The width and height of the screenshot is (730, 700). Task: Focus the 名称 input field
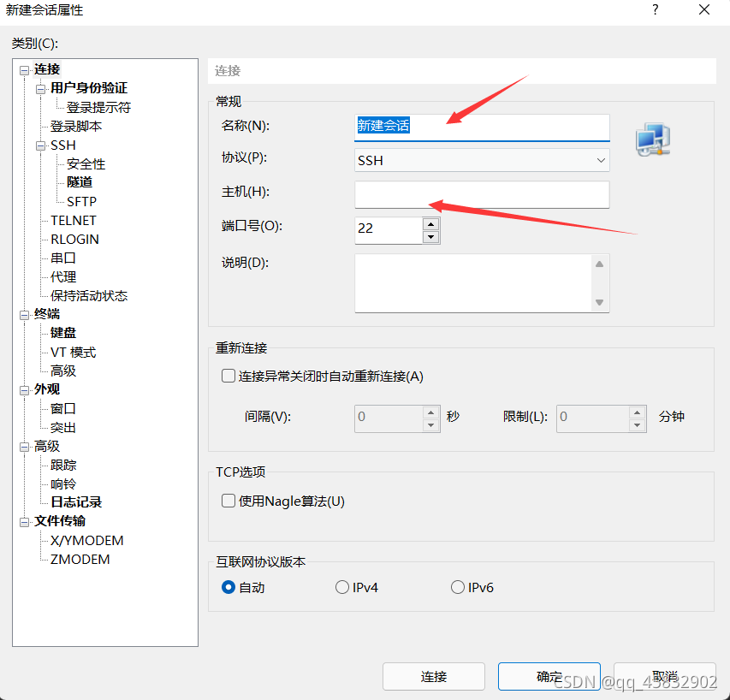click(482, 127)
